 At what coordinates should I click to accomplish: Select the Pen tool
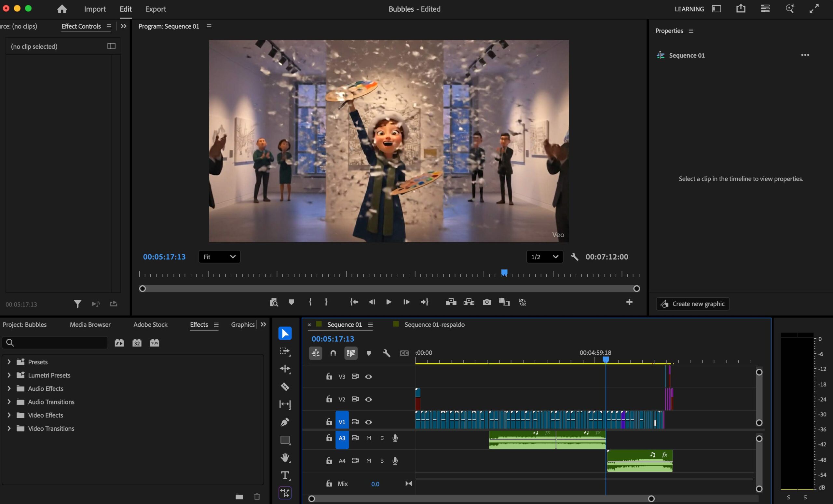pos(285,422)
